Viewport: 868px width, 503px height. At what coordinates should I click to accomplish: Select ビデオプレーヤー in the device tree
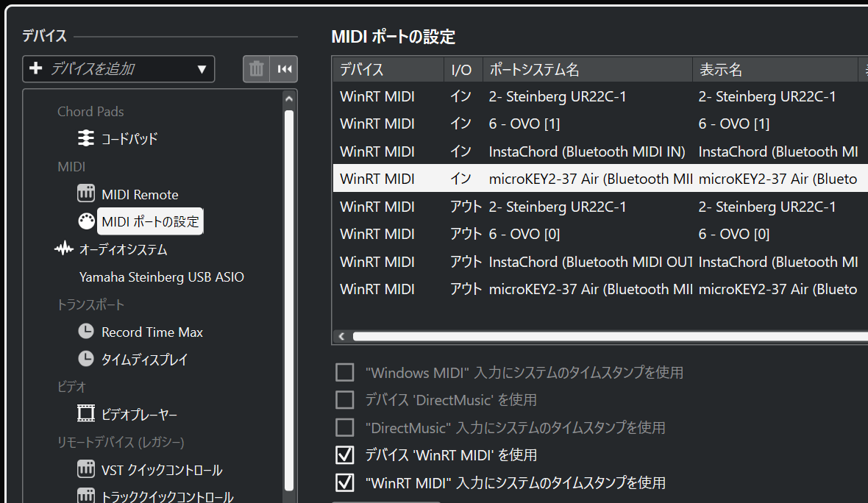pyautogui.click(x=140, y=415)
